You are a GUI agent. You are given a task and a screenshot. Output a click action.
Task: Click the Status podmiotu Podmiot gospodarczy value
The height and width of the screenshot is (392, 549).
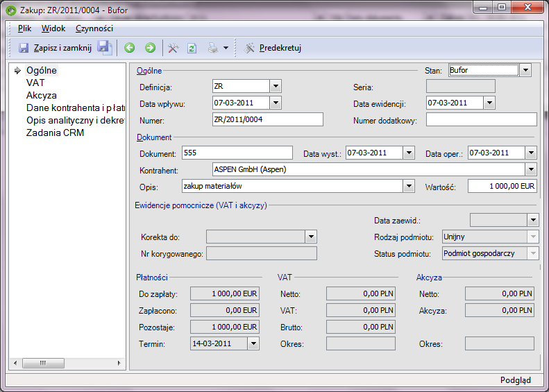(x=485, y=253)
